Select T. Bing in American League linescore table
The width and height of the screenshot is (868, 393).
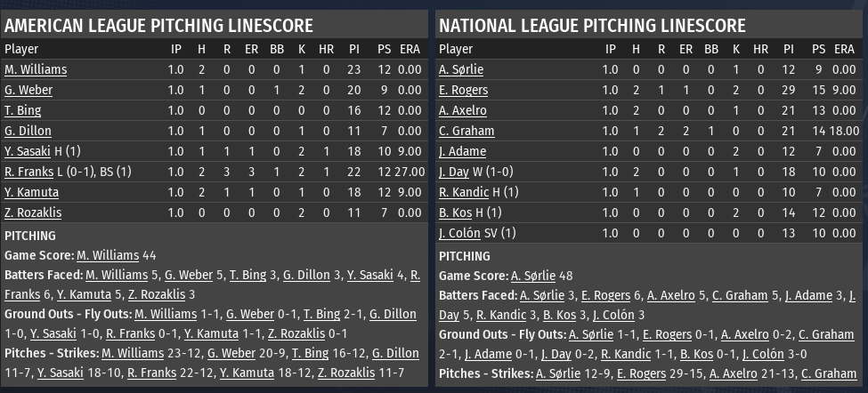coord(22,110)
